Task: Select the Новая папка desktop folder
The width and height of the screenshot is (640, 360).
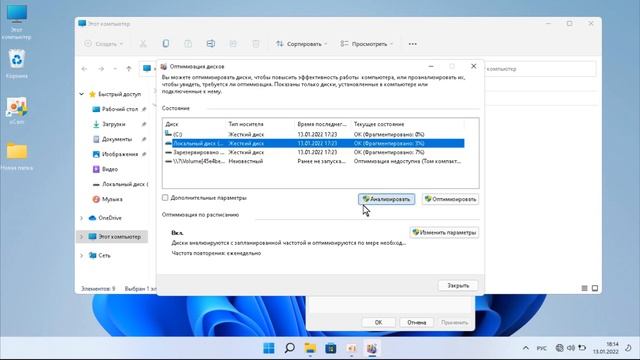Action: pos(17,156)
